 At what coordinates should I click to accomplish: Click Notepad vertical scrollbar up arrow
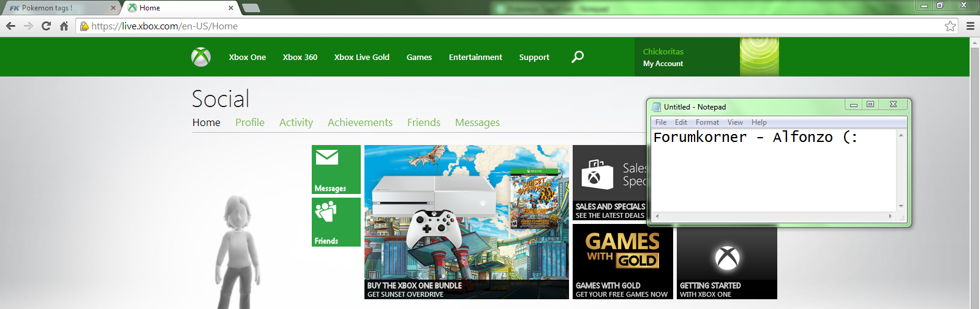901,135
